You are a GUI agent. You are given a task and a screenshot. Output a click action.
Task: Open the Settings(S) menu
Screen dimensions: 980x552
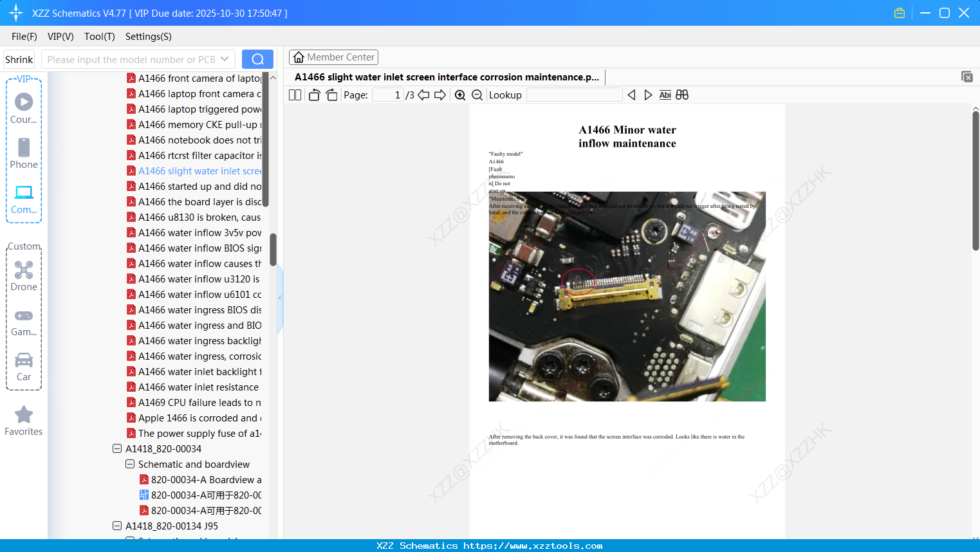tap(149, 37)
